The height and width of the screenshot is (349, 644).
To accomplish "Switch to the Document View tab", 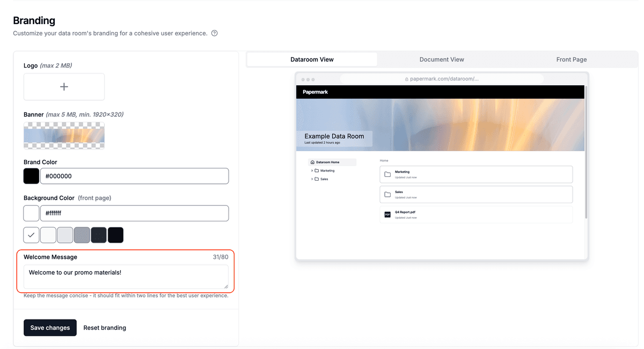I will tap(442, 60).
